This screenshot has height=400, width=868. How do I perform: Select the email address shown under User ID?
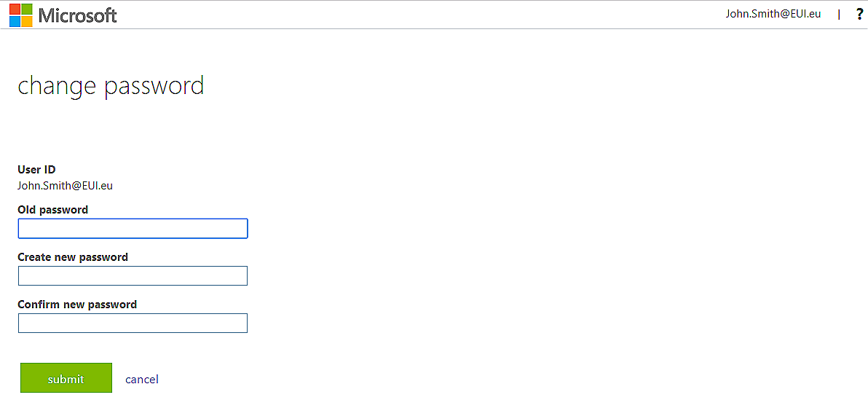pos(65,185)
